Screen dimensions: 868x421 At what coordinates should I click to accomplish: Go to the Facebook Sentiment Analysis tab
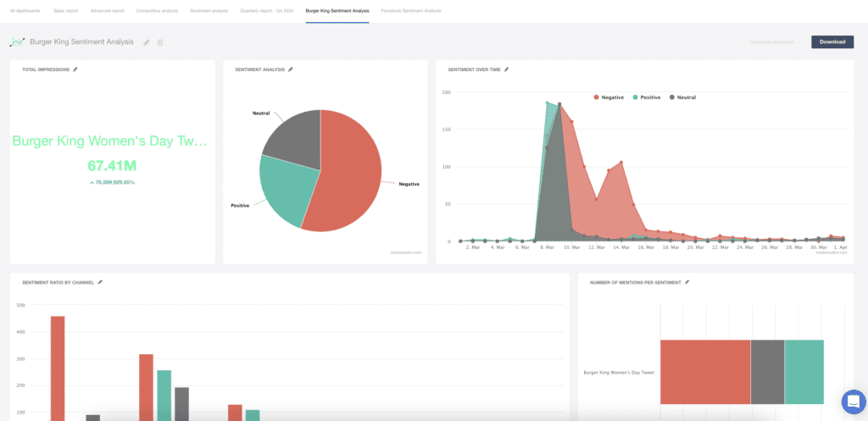point(414,10)
